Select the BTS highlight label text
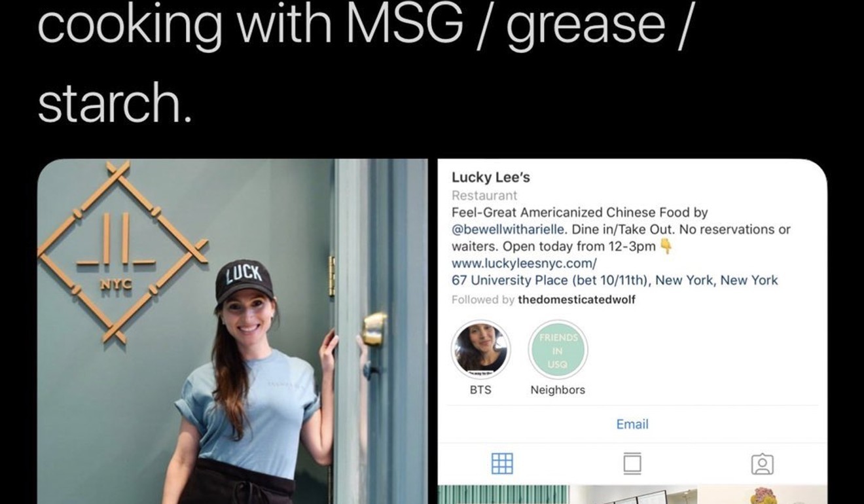Screen dimensions: 864x504 click(480, 389)
